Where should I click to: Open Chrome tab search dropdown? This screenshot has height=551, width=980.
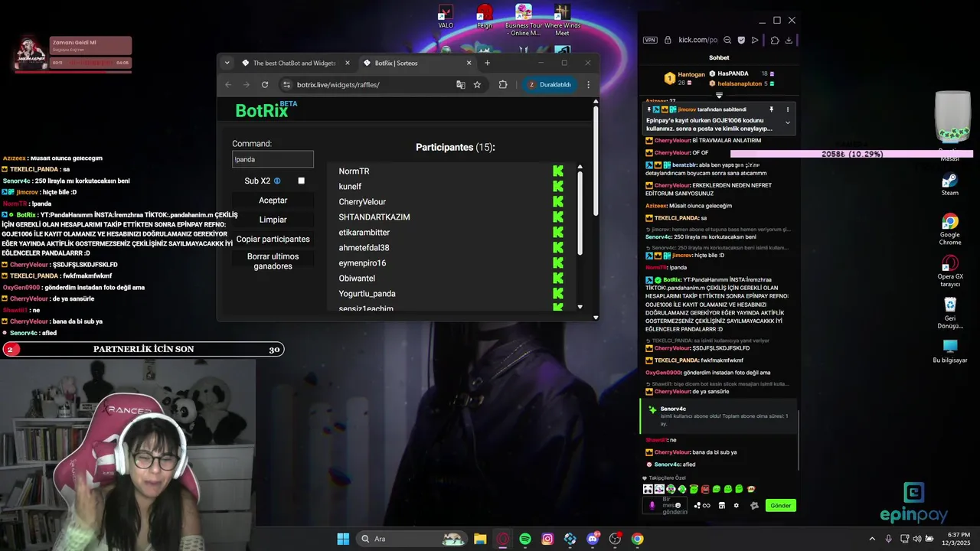(227, 63)
